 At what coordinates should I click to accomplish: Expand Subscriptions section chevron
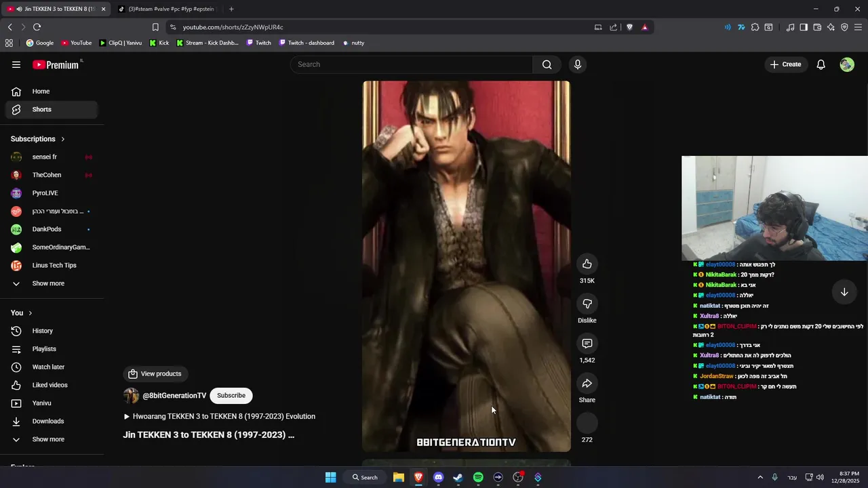point(63,139)
